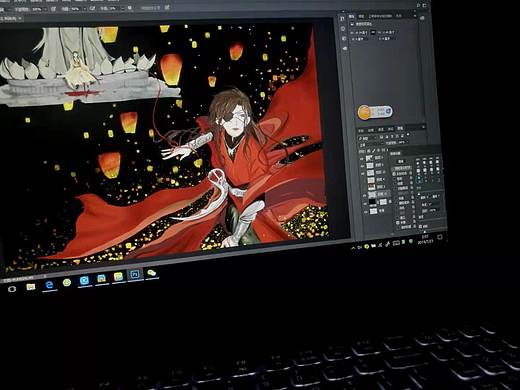Viewport: 520px width, 390px height.
Task: Click the Task View taskbar button
Action: (12, 289)
